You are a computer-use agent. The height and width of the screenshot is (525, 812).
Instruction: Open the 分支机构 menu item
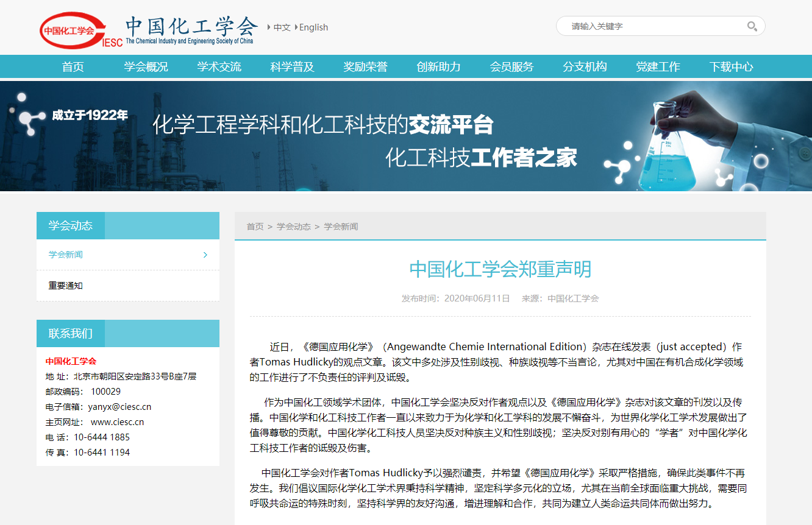pos(585,67)
